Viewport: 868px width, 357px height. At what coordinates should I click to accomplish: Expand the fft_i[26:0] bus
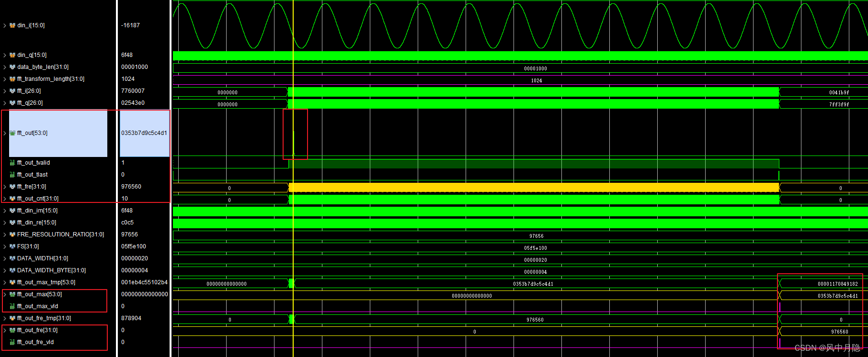click(5, 91)
